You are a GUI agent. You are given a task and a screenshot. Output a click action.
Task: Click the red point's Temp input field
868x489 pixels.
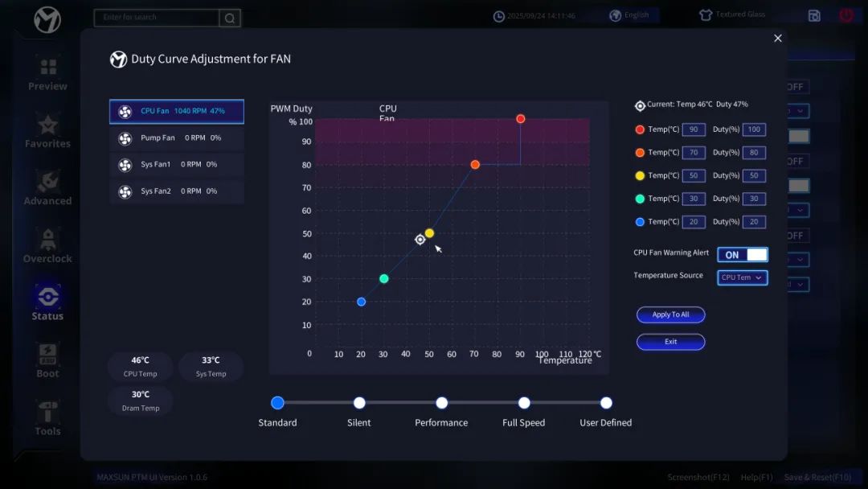(694, 129)
